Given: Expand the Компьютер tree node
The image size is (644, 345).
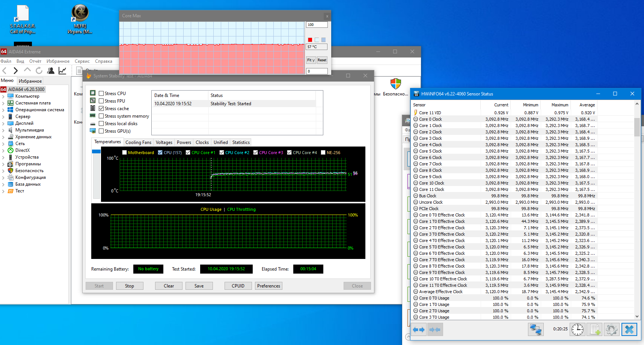Looking at the screenshot, I should point(3,97).
